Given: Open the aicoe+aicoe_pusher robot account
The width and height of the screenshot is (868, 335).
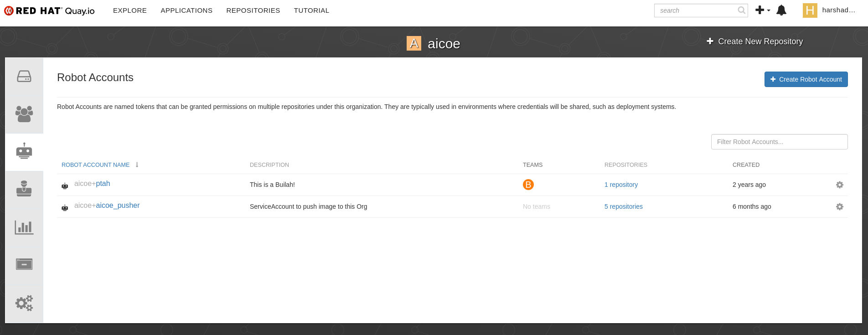Looking at the screenshot, I should click(x=107, y=206).
